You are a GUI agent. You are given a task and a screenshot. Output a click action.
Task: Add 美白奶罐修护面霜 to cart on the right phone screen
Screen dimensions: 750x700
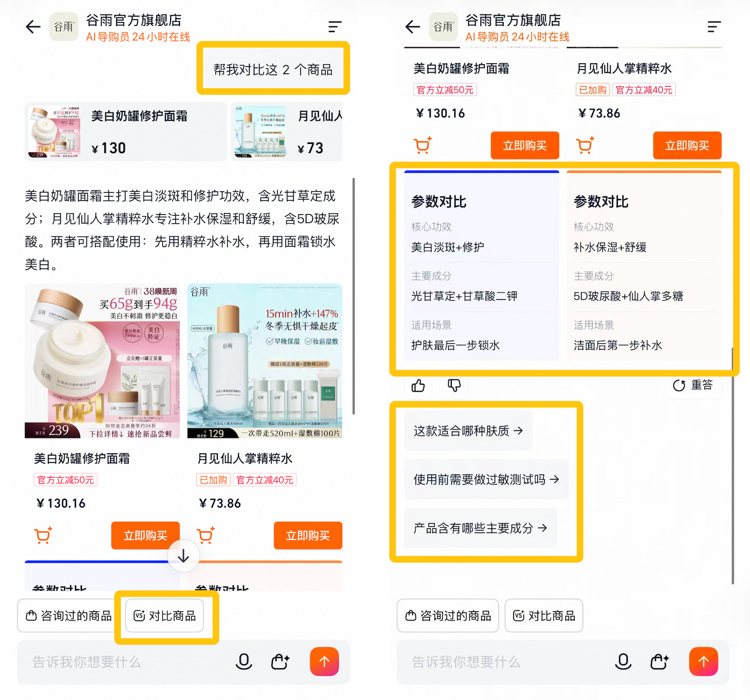click(423, 145)
